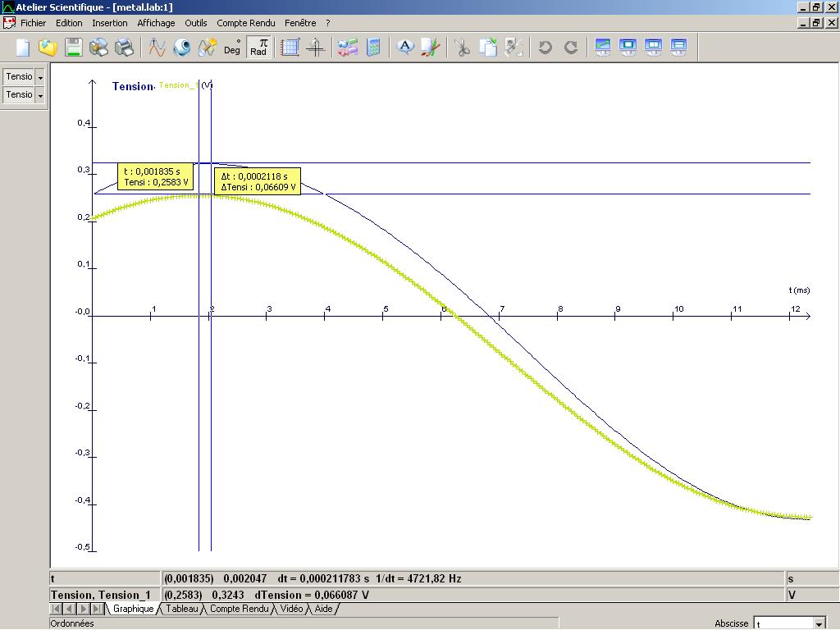Expand the second Tensio dropdown arrow

(x=40, y=95)
